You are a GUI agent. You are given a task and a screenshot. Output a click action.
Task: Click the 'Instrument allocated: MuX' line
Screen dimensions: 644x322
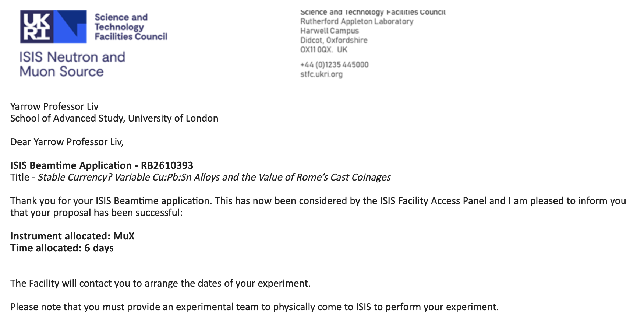click(72, 236)
